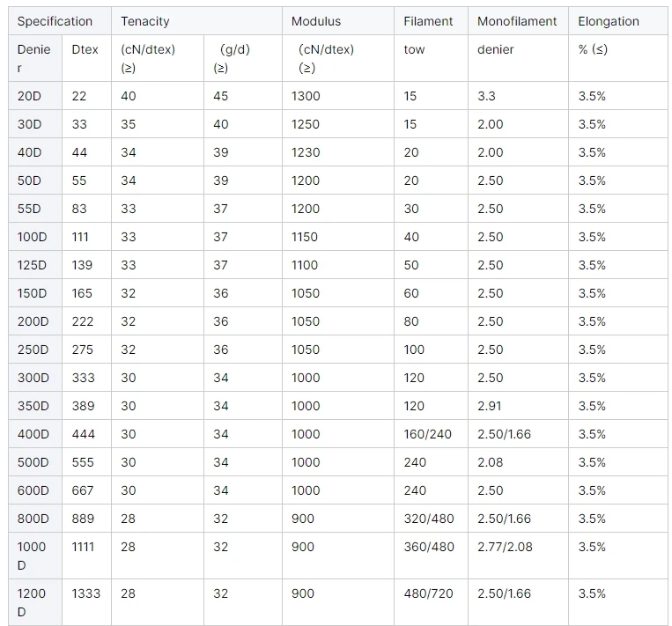The image size is (672, 626).
Task: Click the Tenacity column header
Action: [x=145, y=21]
